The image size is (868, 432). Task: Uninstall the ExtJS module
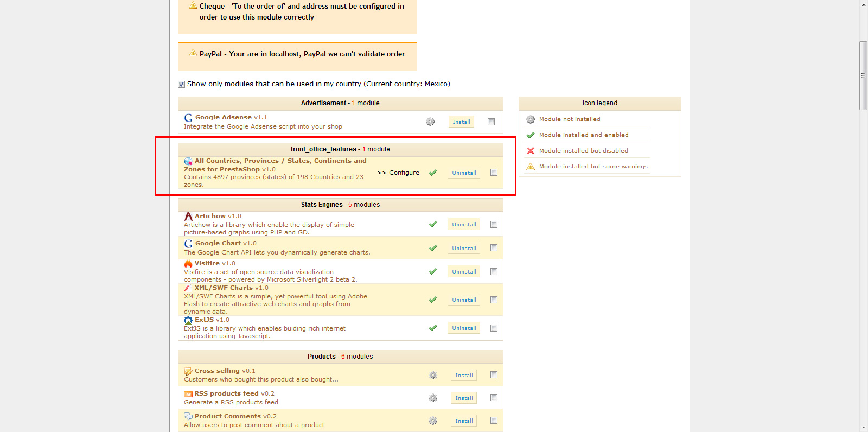click(464, 328)
